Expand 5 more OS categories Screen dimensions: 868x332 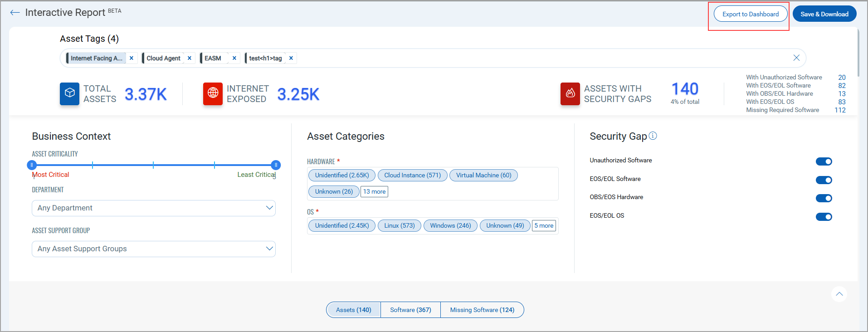coord(544,225)
